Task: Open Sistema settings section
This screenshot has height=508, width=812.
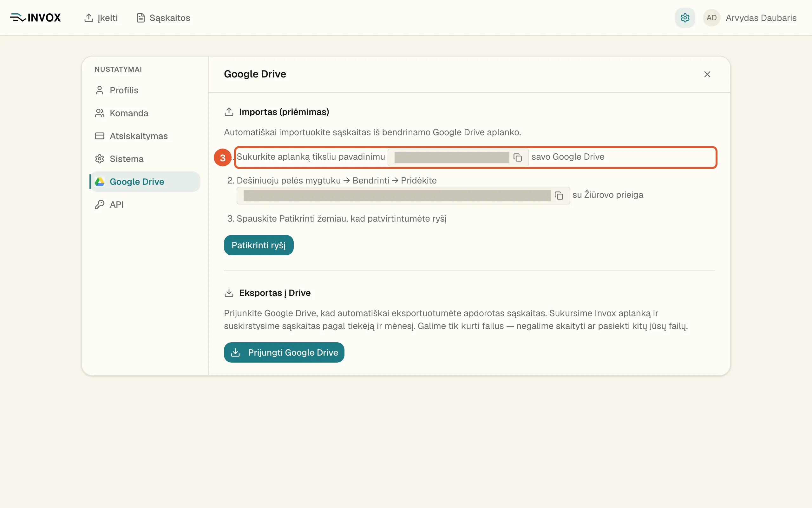Action: click(145, 159)
